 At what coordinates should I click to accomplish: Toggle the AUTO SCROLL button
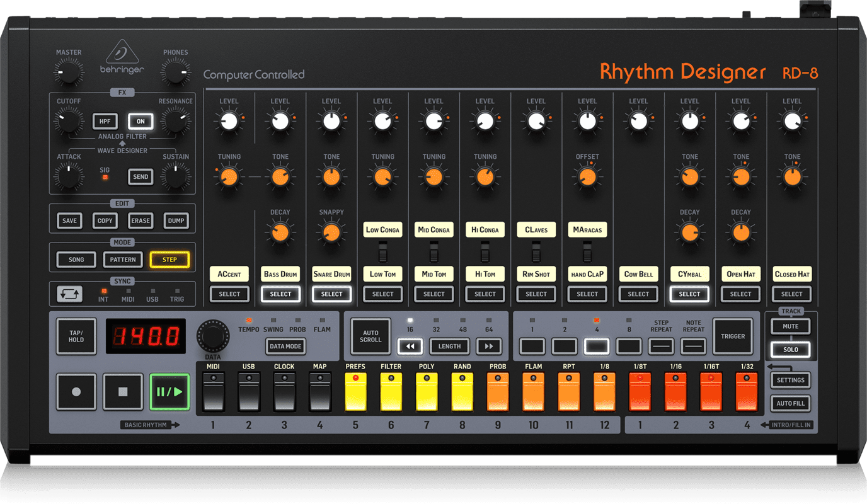[x=370, y=336]
